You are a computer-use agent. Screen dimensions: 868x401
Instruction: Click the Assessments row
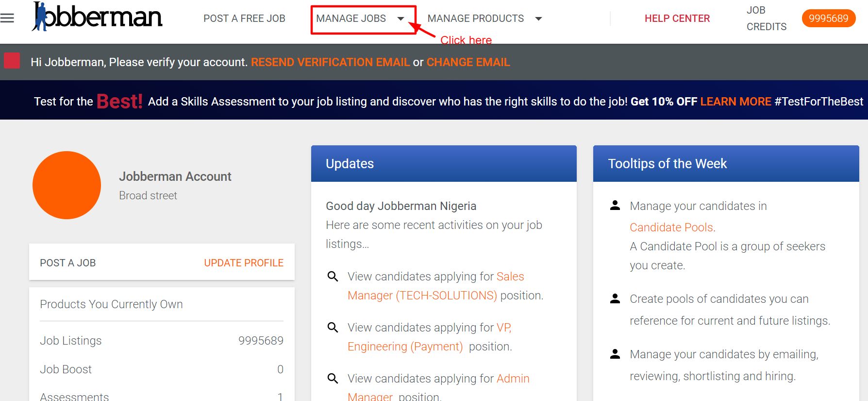click(162, 396)
